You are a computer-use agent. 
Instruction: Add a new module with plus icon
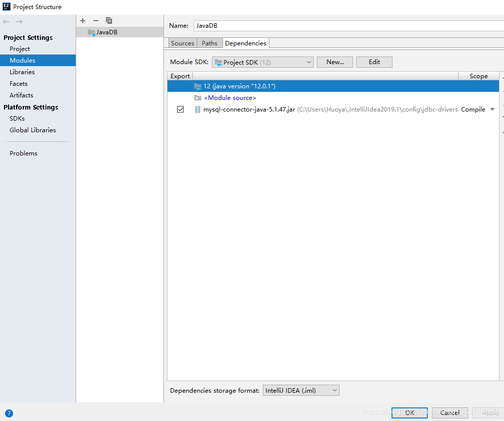click(x=83, y=21)
